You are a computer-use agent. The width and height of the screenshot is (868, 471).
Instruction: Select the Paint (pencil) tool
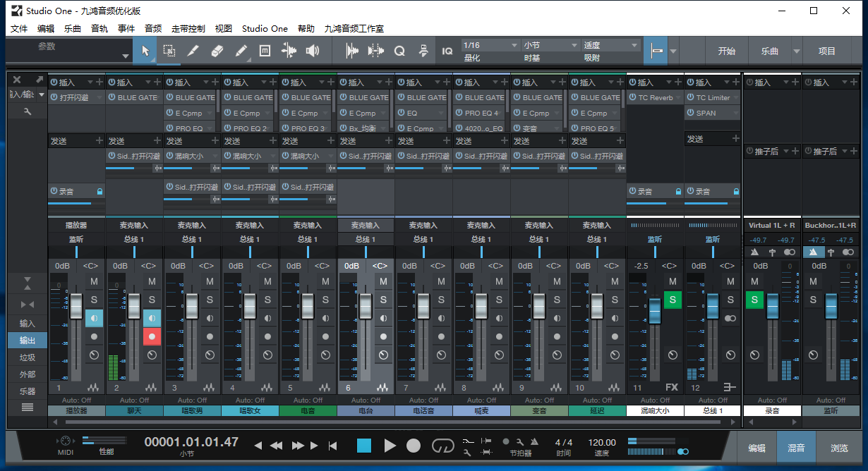pyautogui.click(x=241, y=51)
